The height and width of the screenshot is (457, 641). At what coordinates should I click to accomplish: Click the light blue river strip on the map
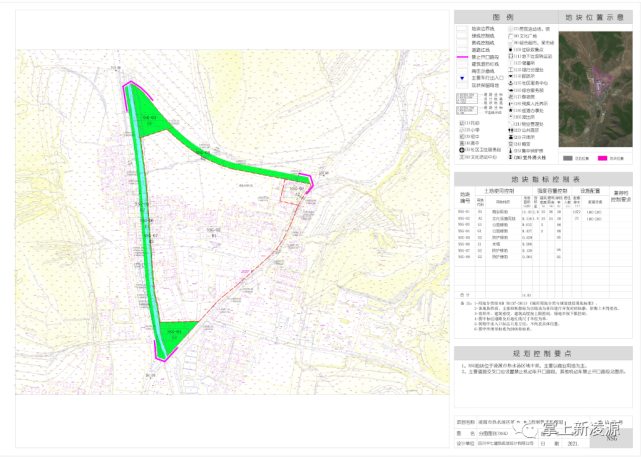pyautogui.click(x=145, y=221)
